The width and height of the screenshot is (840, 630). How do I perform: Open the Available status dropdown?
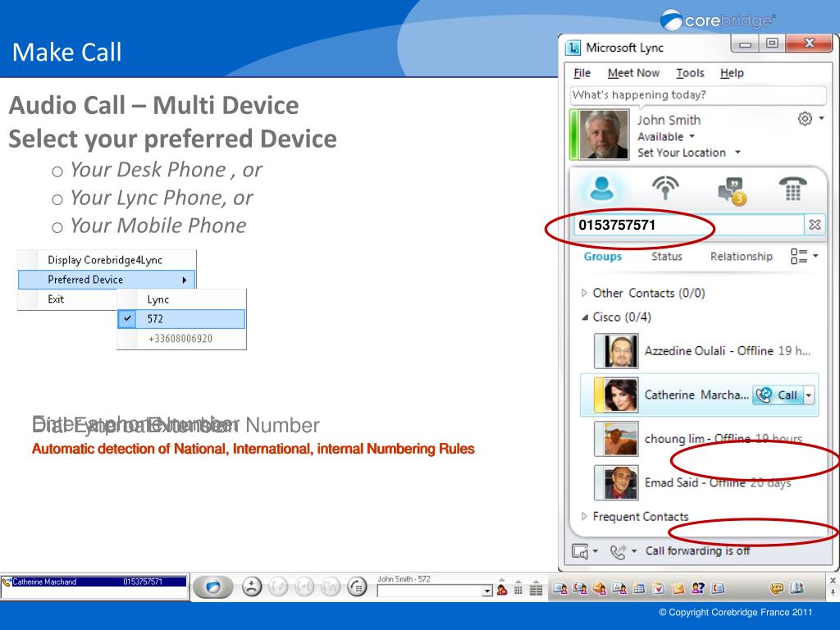click(692, 137)
